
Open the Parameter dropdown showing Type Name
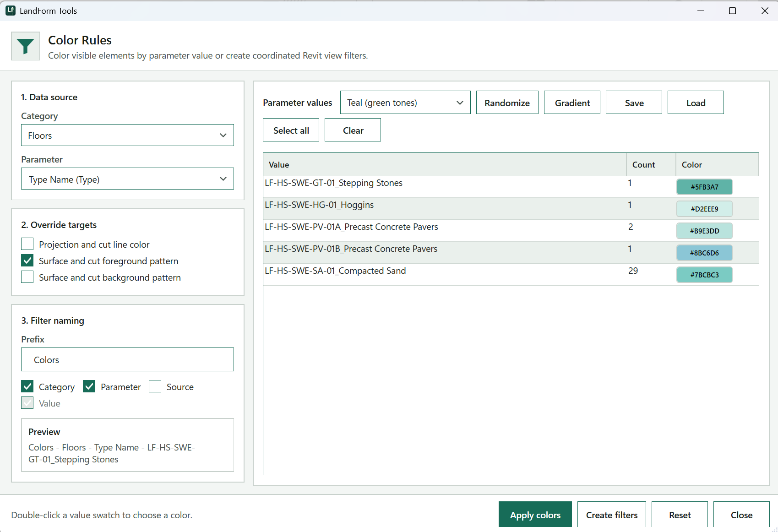pyautogui.click(x=127, y=179)
